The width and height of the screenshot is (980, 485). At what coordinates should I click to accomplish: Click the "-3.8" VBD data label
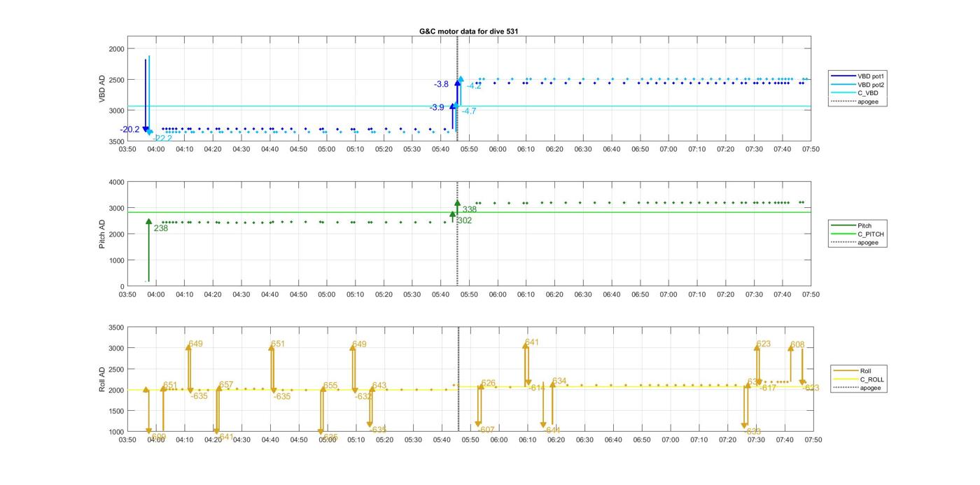point(442,84)
